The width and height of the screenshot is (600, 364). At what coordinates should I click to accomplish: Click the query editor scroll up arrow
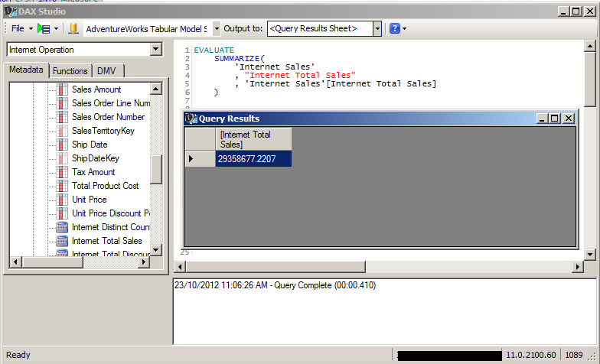coord(590,46)
